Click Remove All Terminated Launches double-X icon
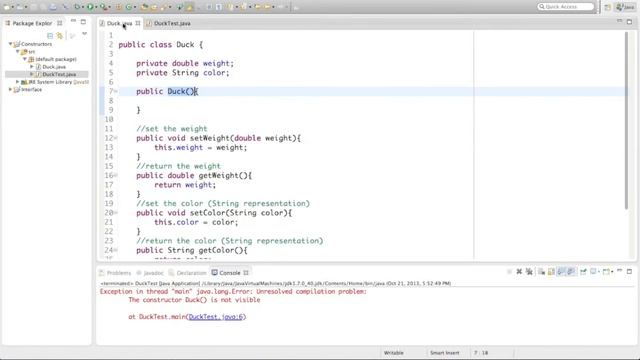This screenshot has height=360, width=640. point(529,272)
